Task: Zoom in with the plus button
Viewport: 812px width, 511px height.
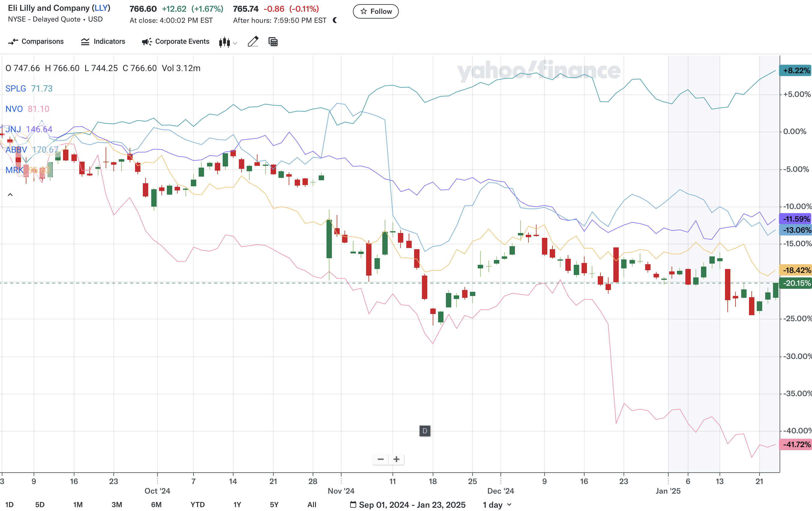Action: point(397,459)
